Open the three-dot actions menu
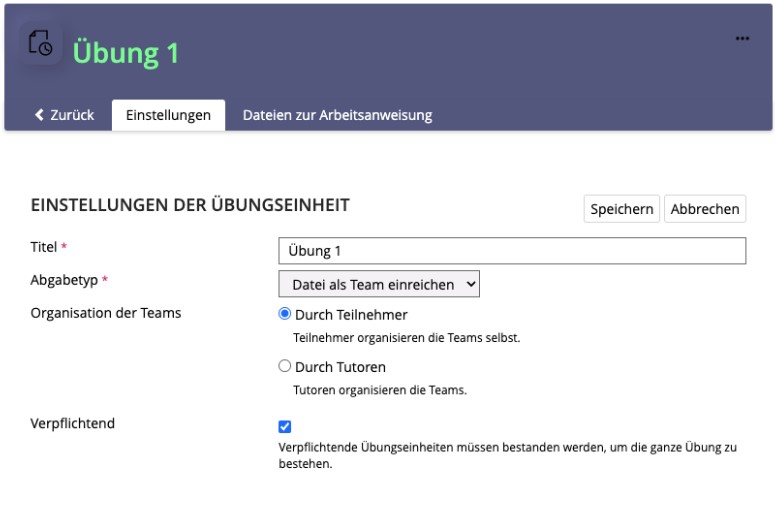Viewport: 775px width, 523px height. point(742,39)
